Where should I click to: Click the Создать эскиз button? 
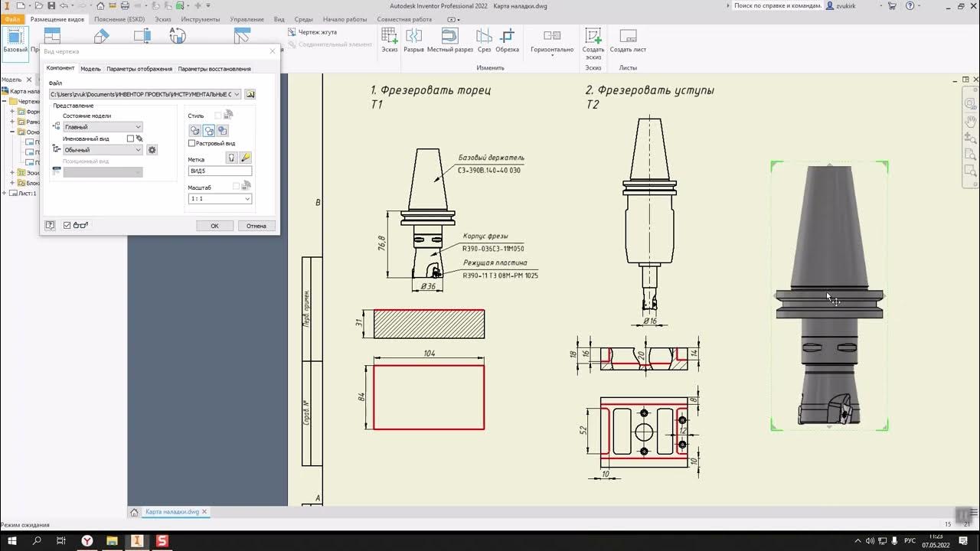[593, 43]
